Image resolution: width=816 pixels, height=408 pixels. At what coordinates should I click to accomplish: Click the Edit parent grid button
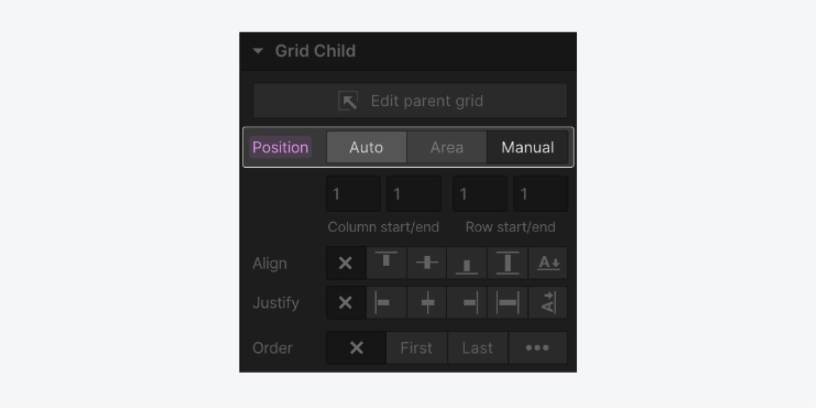(409, 101)
